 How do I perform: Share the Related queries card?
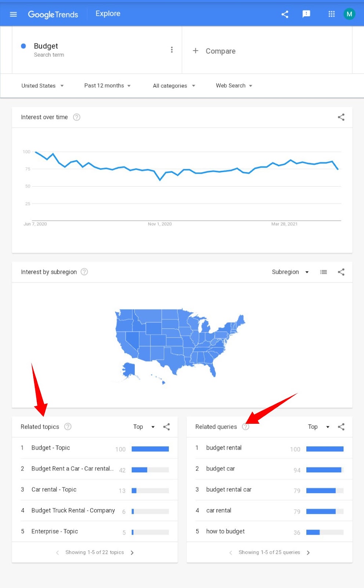pyautogui.click(x=341, y=427)
